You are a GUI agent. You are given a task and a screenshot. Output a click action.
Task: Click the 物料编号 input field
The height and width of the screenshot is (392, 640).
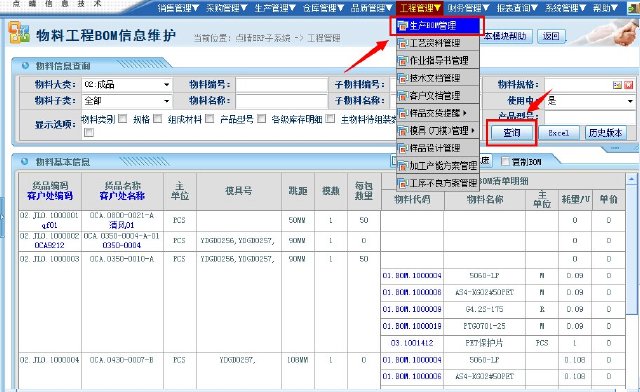(282, 85)
